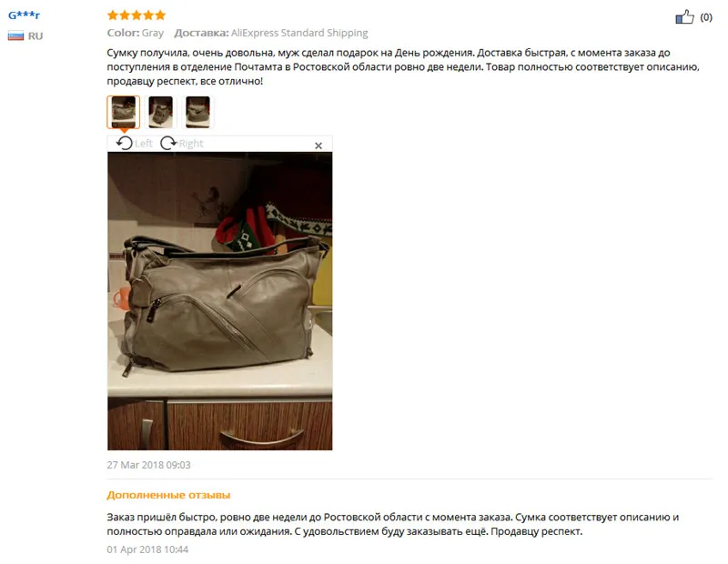The height and width of the screenshot is (564, 728).
Task: Click the 'Right' rotate label
Action: point(191,144)
